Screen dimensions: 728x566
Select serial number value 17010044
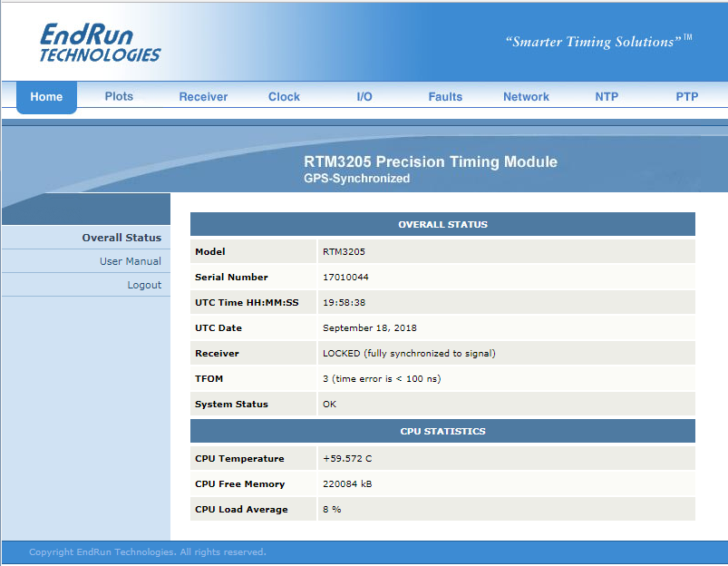(345, 277)
